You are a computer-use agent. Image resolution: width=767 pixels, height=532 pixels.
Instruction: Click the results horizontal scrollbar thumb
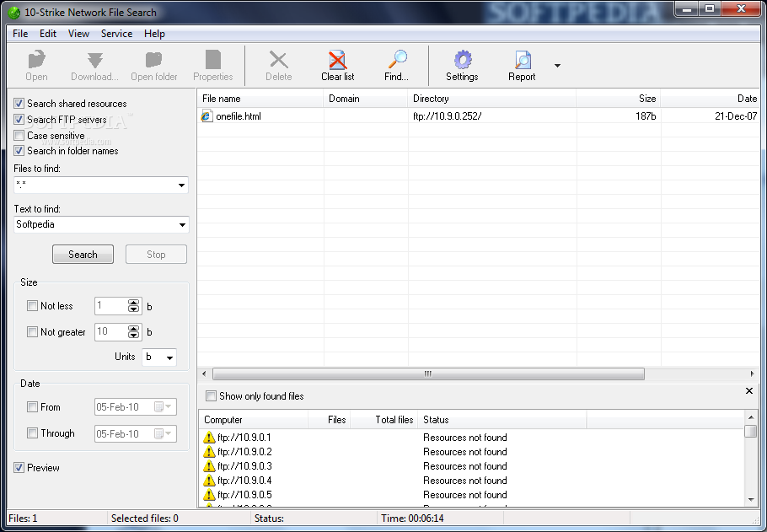(428, 373)
